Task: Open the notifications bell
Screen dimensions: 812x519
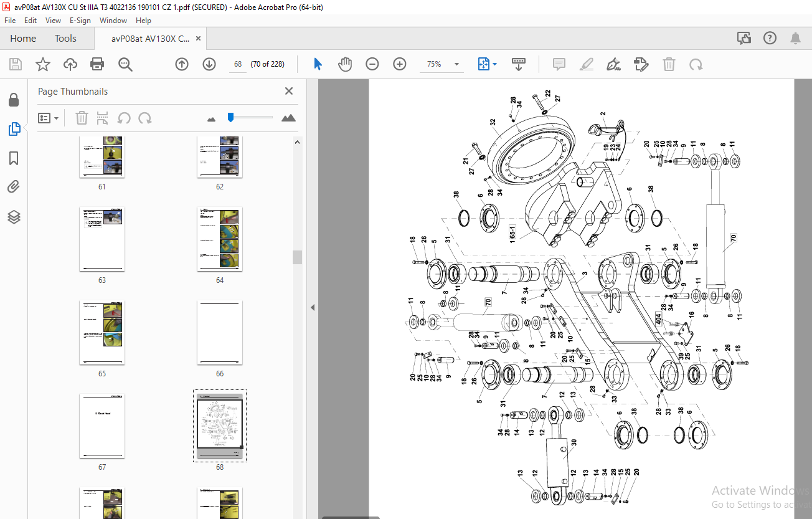Action: click(x=795, y=39)
